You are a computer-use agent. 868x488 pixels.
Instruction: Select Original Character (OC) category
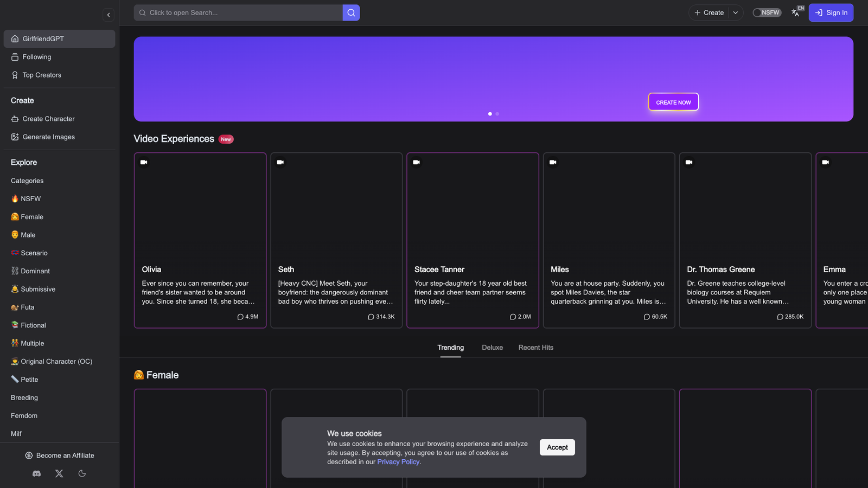click(x=52, y=361)
